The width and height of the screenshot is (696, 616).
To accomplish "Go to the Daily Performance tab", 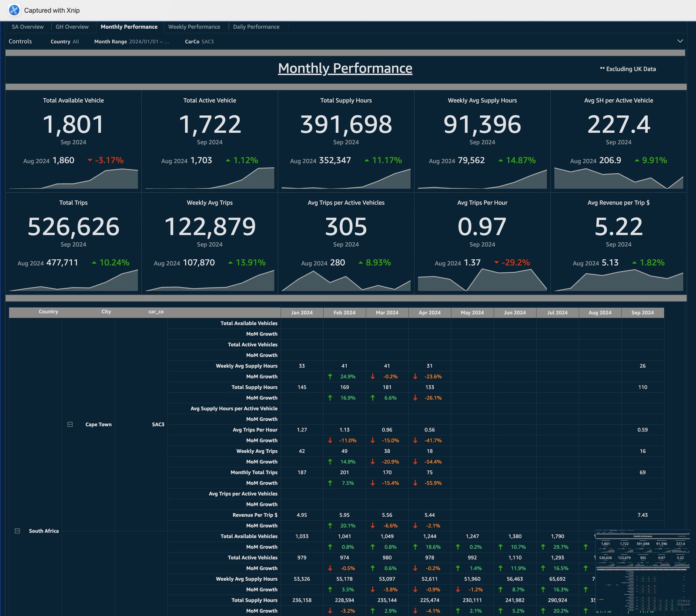I will (256, 27).
